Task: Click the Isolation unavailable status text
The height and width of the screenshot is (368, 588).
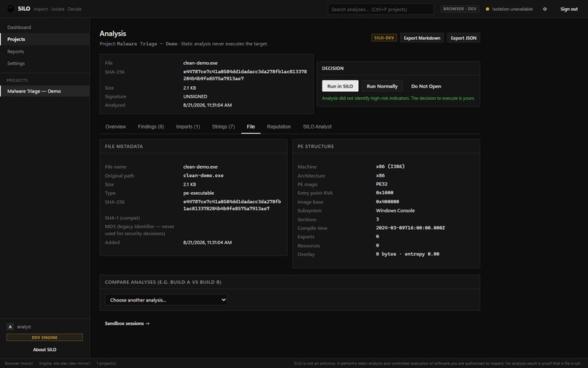Action: (x=512, y=9)
